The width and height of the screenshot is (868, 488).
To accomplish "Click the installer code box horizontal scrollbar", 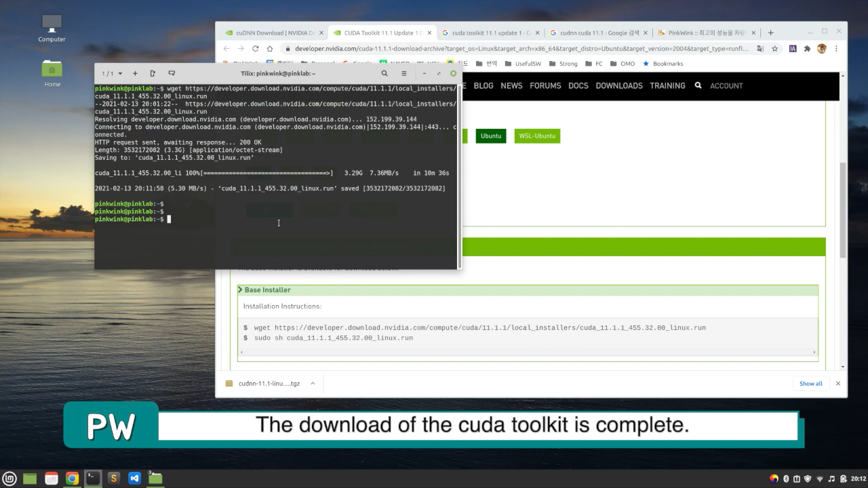I will click(x=528, y=352).
